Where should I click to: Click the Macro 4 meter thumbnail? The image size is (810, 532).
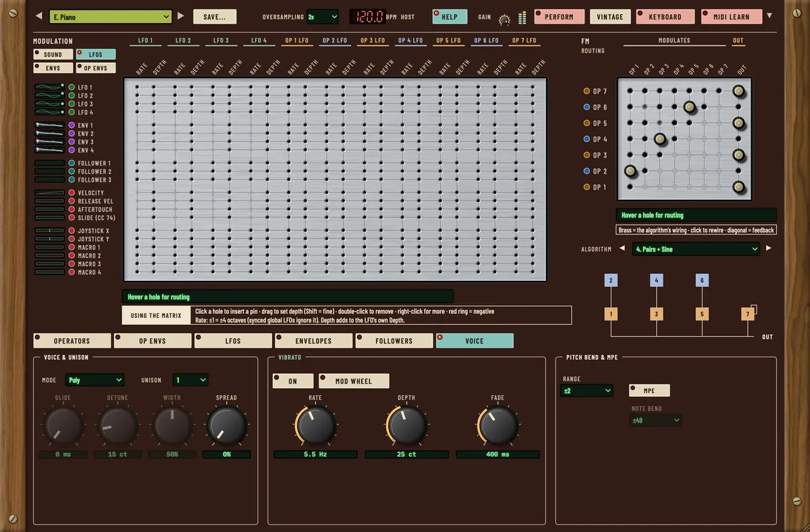coord(50,272)
